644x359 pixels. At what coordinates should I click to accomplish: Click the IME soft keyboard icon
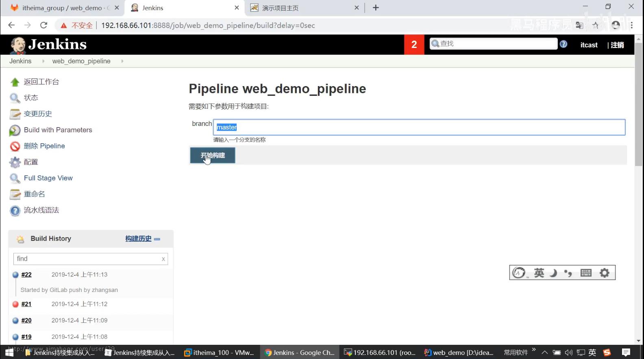coord(586,273)
